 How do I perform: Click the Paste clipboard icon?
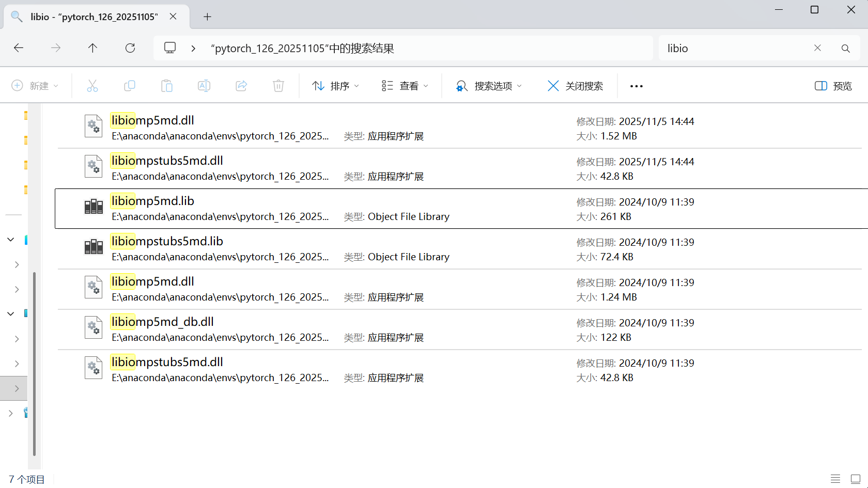click(x=167, y=86)
